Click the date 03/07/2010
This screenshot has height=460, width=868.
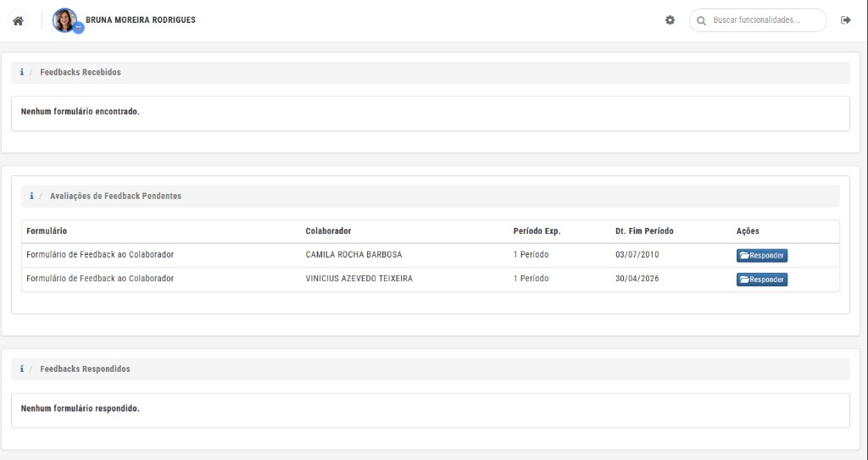[x=637, y=255]
